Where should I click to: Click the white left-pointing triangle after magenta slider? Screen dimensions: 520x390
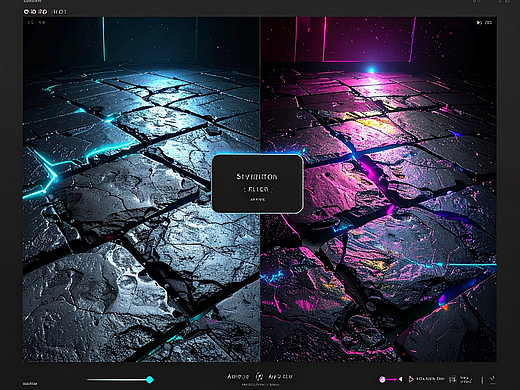tap(401, 379)
